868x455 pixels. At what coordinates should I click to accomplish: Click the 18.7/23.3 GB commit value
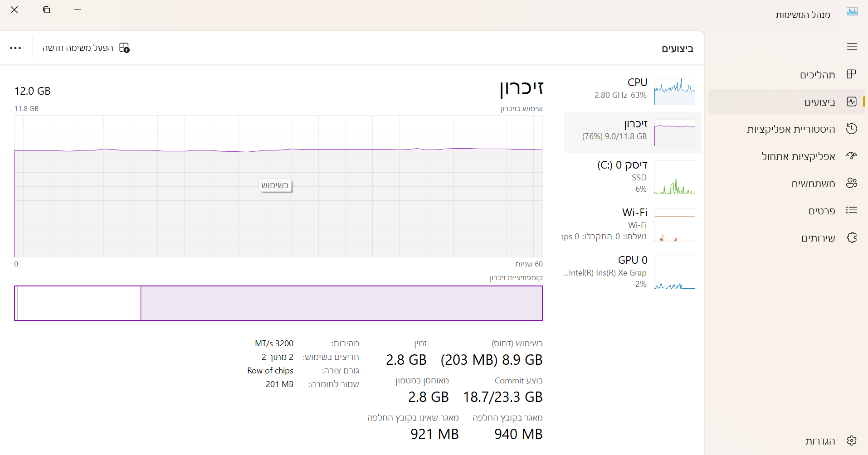coord(502,397)
